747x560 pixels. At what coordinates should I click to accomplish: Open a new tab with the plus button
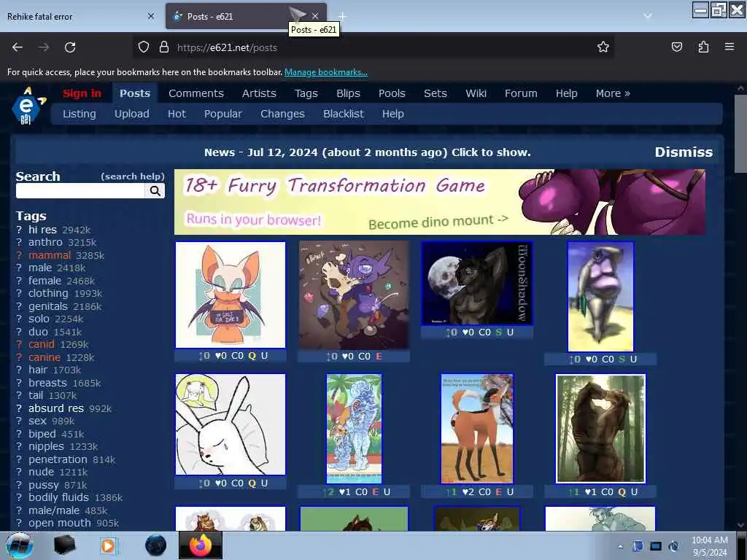(343, 16)
